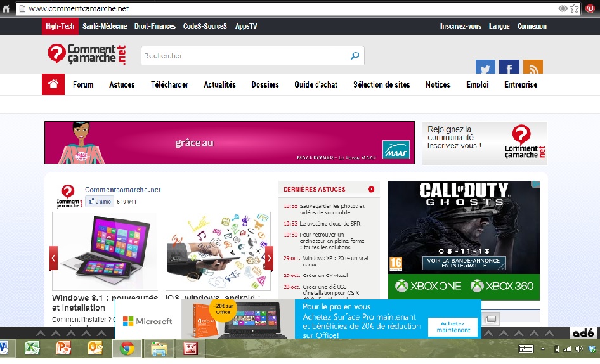
Task: Go to the red site home icon
Action: coord(53,84)
